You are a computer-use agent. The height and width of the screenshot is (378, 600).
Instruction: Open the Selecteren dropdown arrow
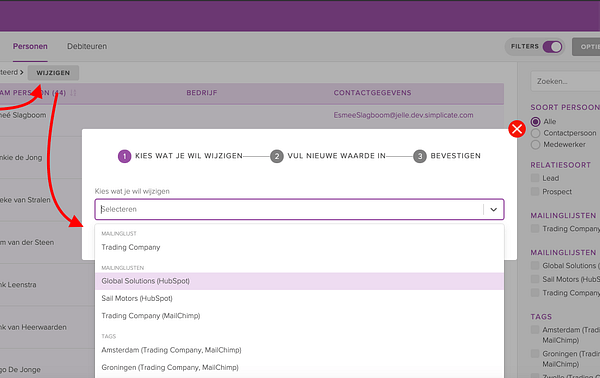[494, 209]
